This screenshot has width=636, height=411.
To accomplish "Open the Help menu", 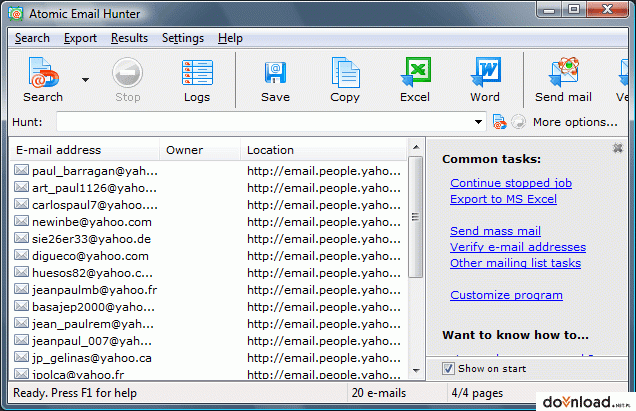I will [x=230, y=38].
